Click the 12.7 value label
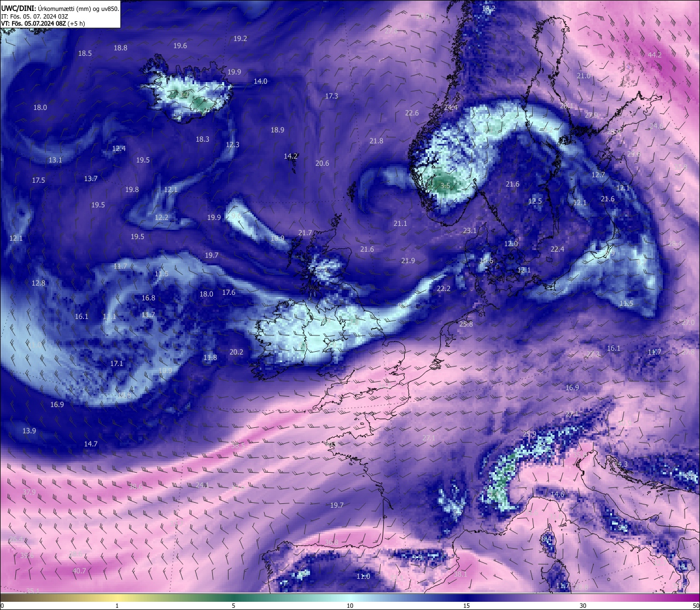Screen dimensions: 700x610 [598, 175]
